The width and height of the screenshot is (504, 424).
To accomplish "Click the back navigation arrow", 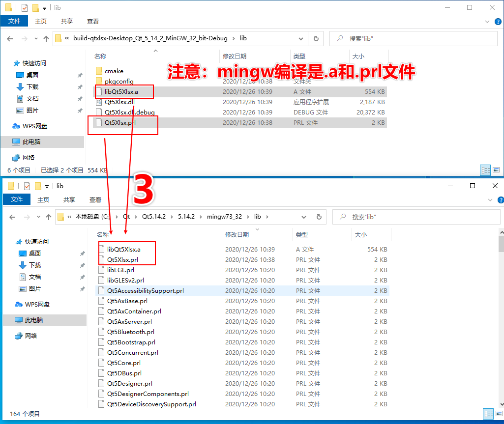I will pos(10,38).
